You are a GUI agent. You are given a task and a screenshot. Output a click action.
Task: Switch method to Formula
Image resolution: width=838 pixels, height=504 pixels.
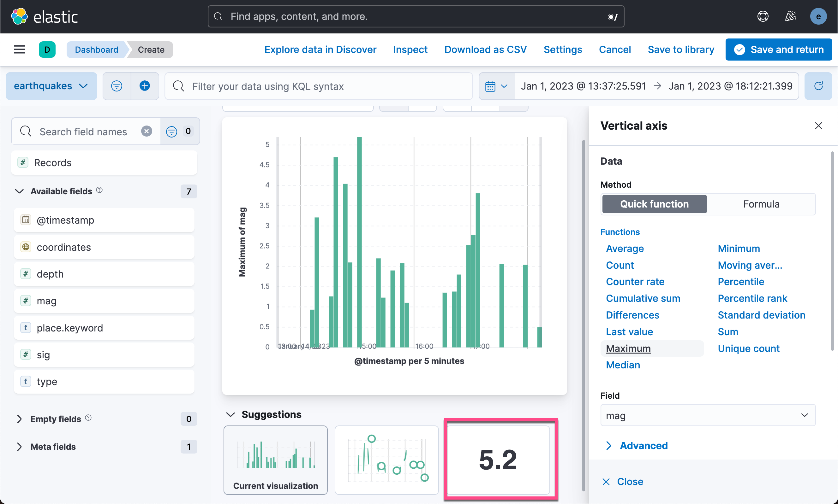[x=761, y=204]
